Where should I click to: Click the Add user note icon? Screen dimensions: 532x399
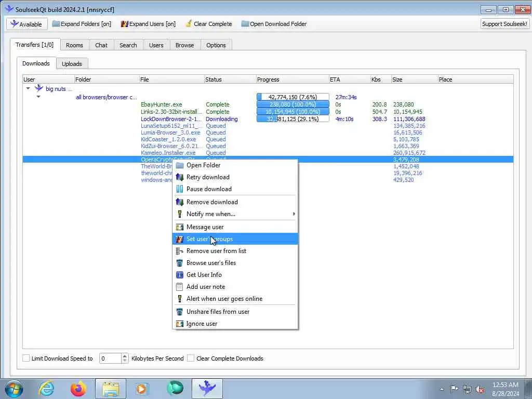(x=179, y=287)
